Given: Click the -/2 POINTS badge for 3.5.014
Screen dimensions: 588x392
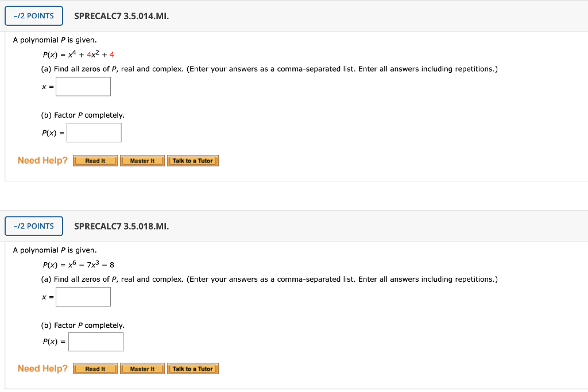Looking at the screenshot, I should 33,15.
